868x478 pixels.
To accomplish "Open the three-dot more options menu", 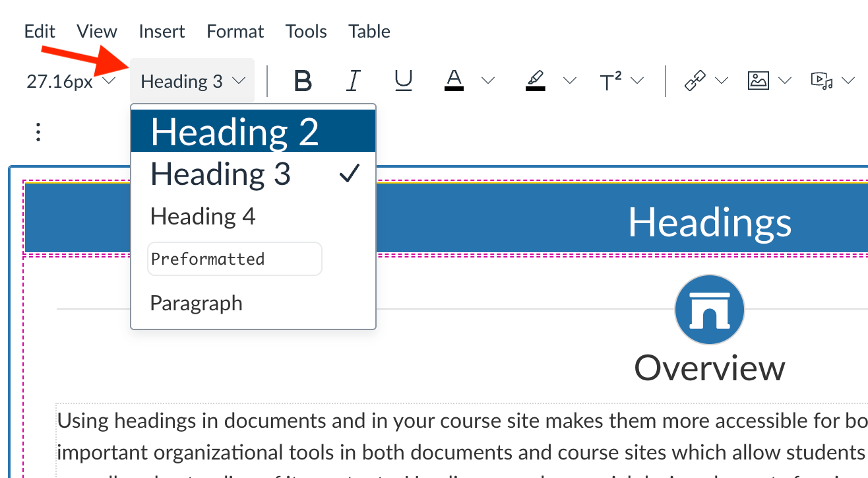I will 38,132.
